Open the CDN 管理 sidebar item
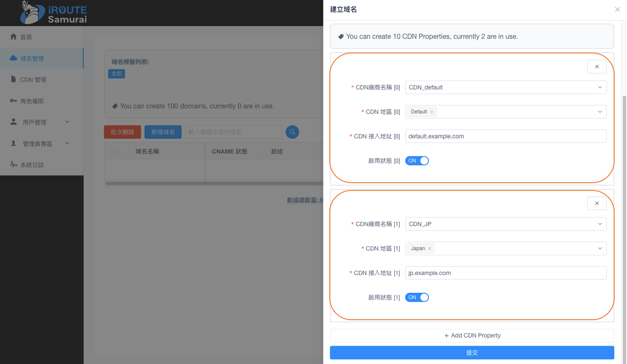Screen dimensions: 627x364 (x=33, y=80)
